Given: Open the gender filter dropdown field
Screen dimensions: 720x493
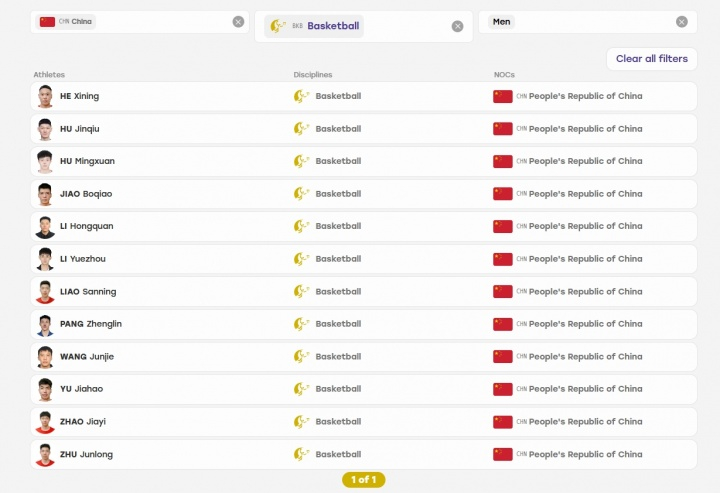Looking at the screenshot, I should point(588,22).
